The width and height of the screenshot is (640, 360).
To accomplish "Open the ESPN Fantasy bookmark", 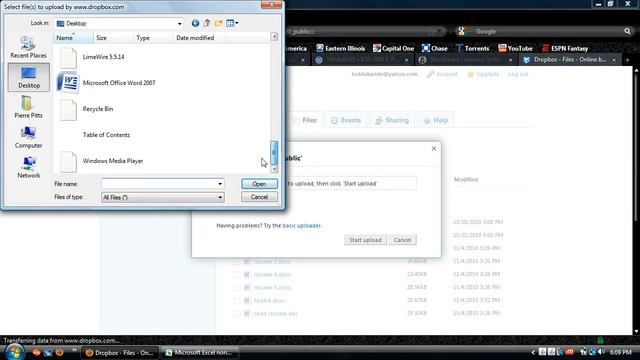I will pos(565,48).
